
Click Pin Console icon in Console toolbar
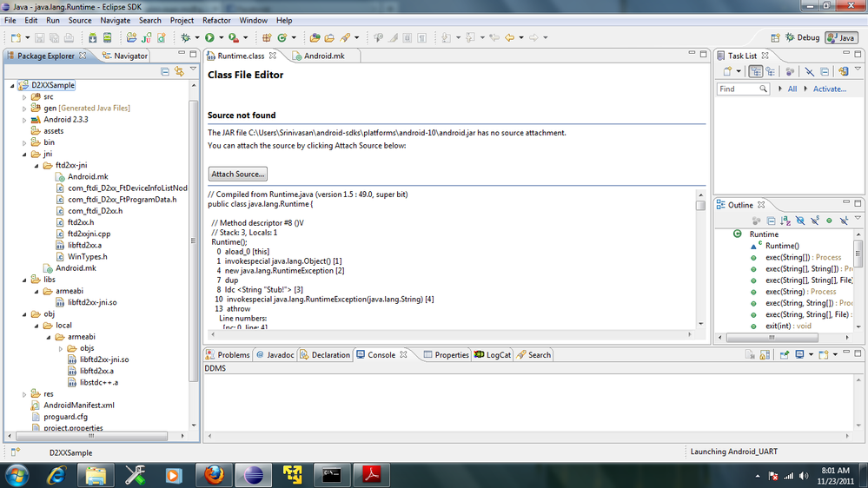[x=785, y=354]
